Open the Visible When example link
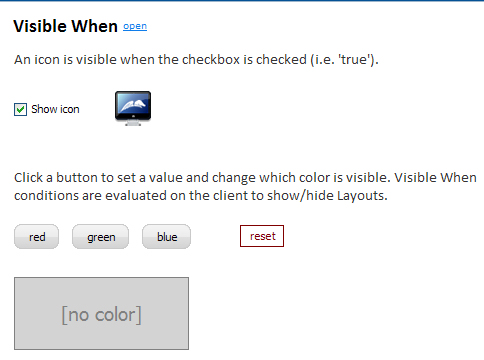 pyautogui.click(x=135, y=26)
